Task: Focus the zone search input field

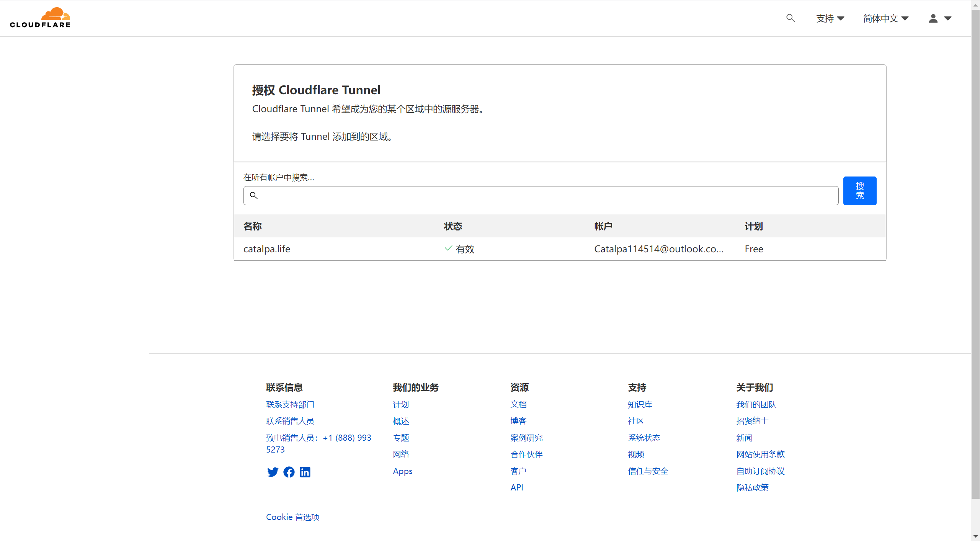Action: (x=541, y=196)
